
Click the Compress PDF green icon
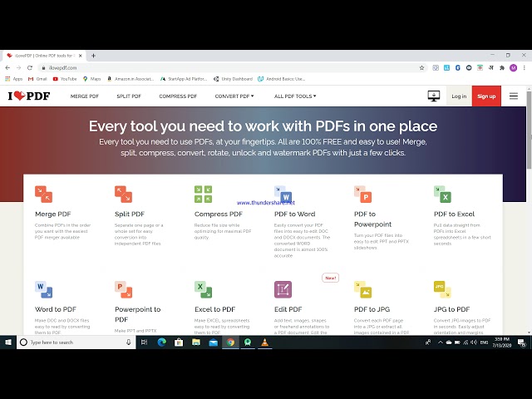(x=203, y=194)
